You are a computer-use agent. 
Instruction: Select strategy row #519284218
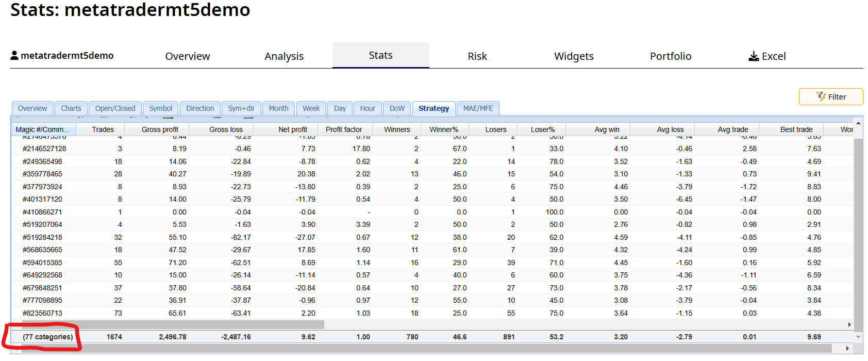[x=432, y=237]
